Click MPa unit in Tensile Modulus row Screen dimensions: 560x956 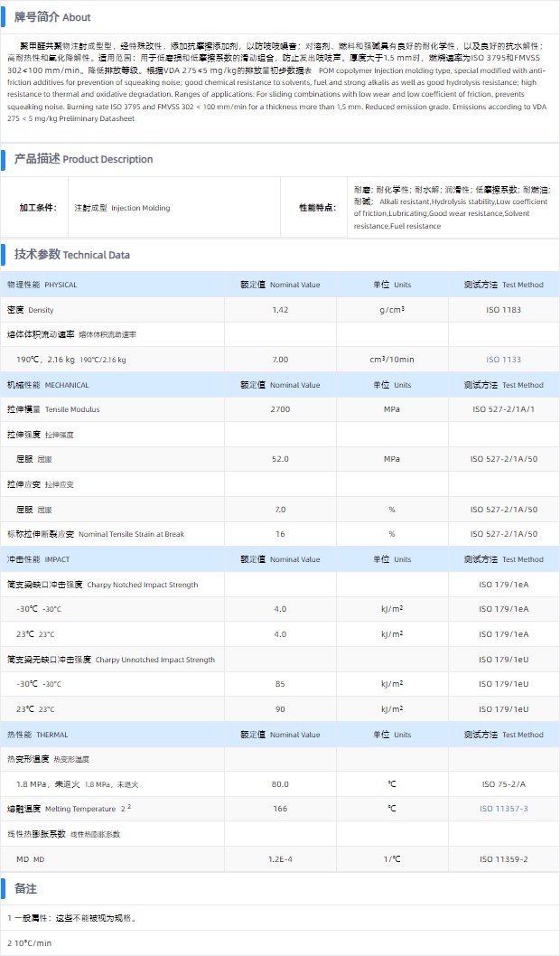click(x=392, y=409)
